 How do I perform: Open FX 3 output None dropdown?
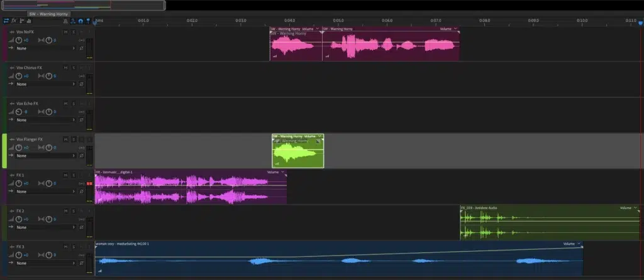(x=46, y=263)
